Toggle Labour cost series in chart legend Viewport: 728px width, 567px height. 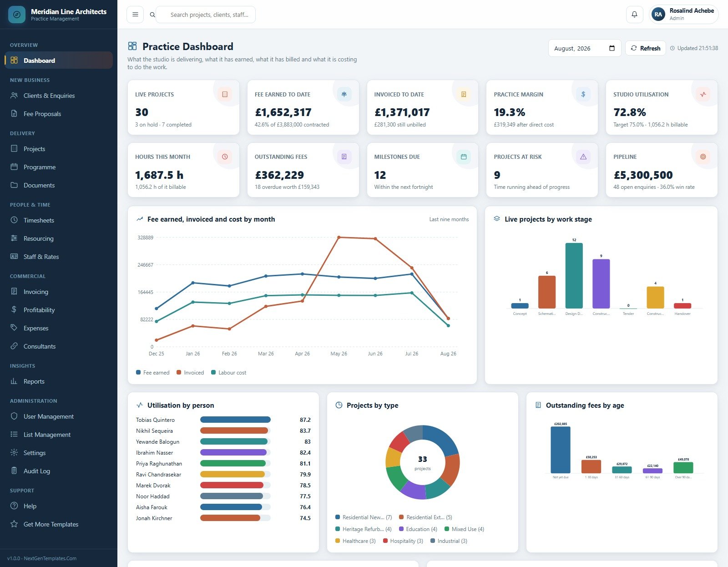pos(229,372)
